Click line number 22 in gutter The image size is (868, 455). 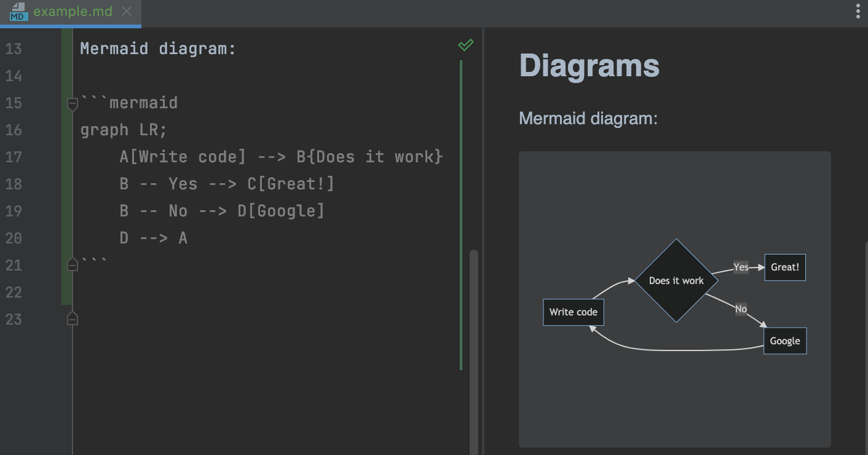pyautogui.click(x=14, y=292)
